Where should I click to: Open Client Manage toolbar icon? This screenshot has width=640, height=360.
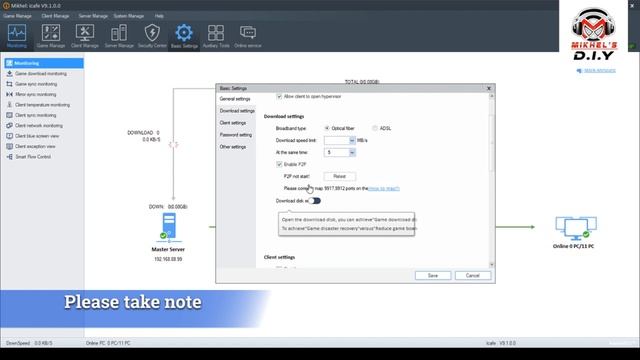(x=84, y=36)
